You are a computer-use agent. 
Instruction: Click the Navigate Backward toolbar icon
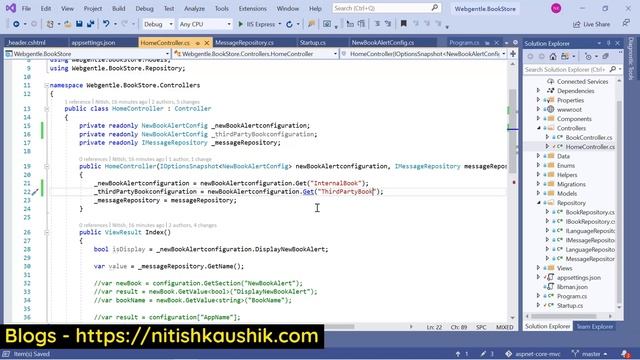(x=16, y=24)
